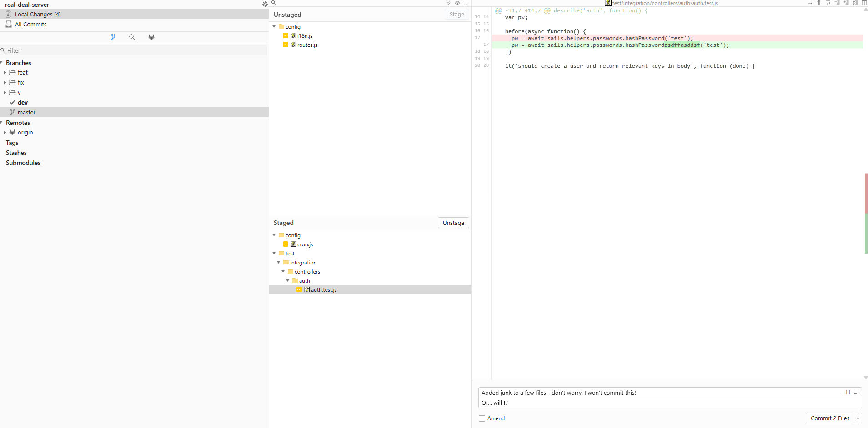Toggle whitespace display in the diff header
Screen dimensions: 868x428
(809, 3)
